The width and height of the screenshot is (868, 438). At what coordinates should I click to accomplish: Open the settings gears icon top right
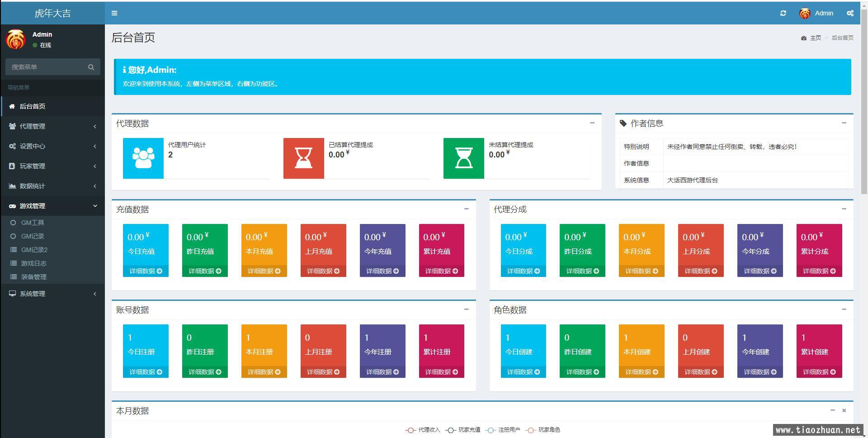[850, 13]
